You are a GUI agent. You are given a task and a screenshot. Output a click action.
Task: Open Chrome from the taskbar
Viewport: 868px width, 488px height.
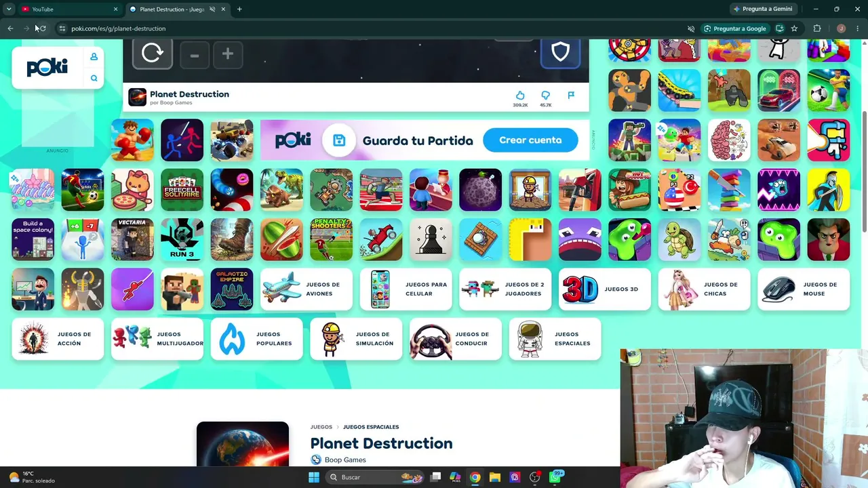[475, 477]
